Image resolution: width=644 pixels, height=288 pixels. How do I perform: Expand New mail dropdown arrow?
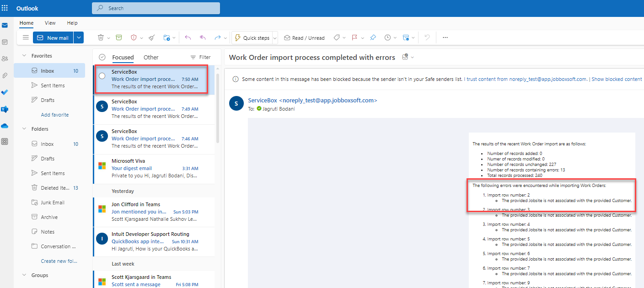pos(79,38)
